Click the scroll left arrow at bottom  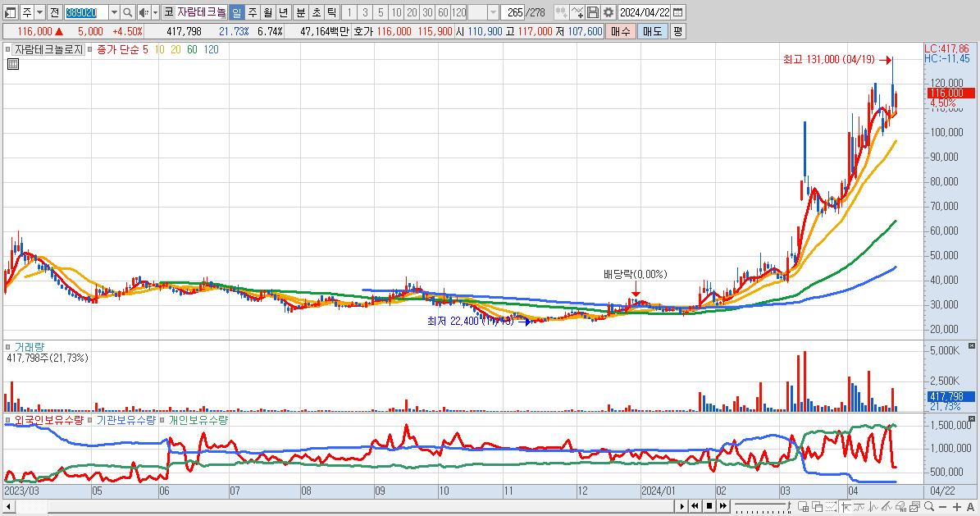tap(8, 506)
